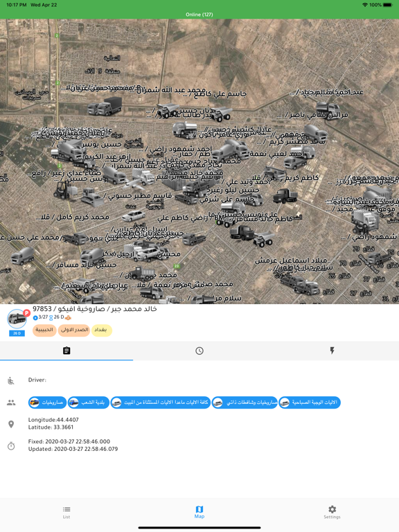Open the كافة الاليات ماعدا الاليات المستثناة group chip

point(161,402)
